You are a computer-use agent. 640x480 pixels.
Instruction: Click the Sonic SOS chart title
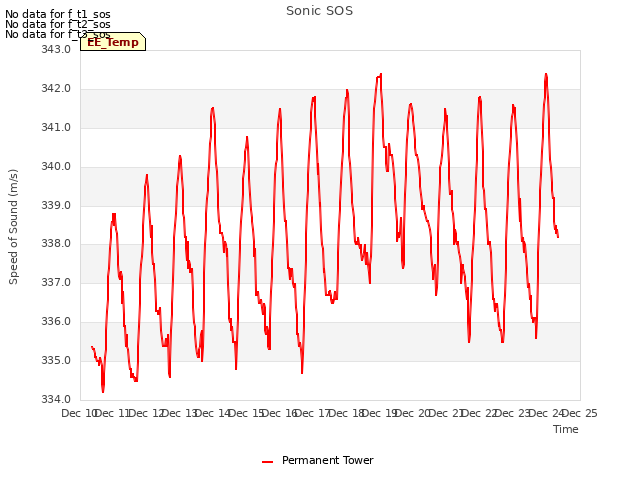pos(319,11)
